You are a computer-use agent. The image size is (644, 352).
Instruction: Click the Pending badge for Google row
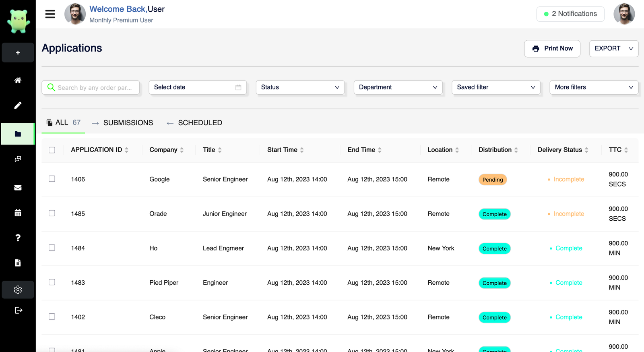[x=492, y=180]
